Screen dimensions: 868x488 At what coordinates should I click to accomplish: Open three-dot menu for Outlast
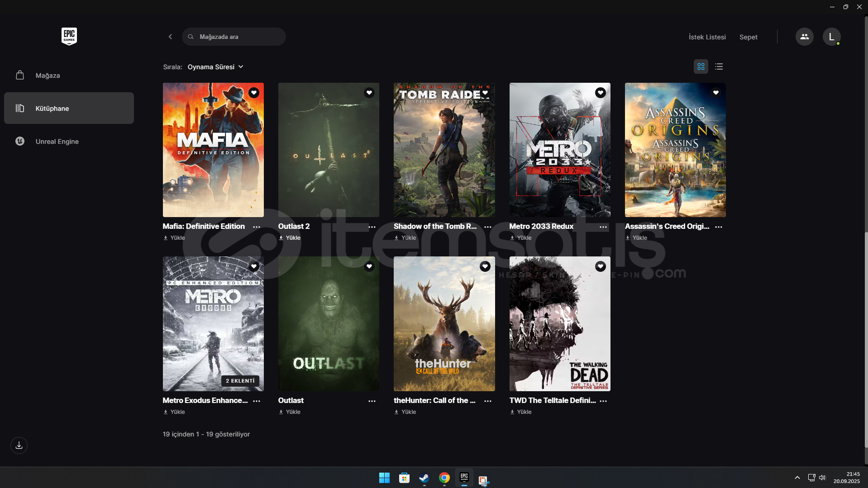[372, 401]
